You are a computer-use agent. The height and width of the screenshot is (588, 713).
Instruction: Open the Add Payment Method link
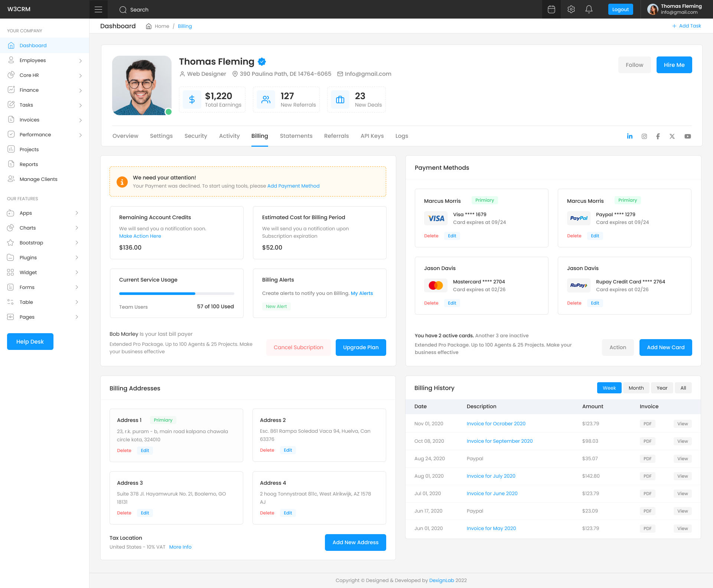tap(293, 186)
